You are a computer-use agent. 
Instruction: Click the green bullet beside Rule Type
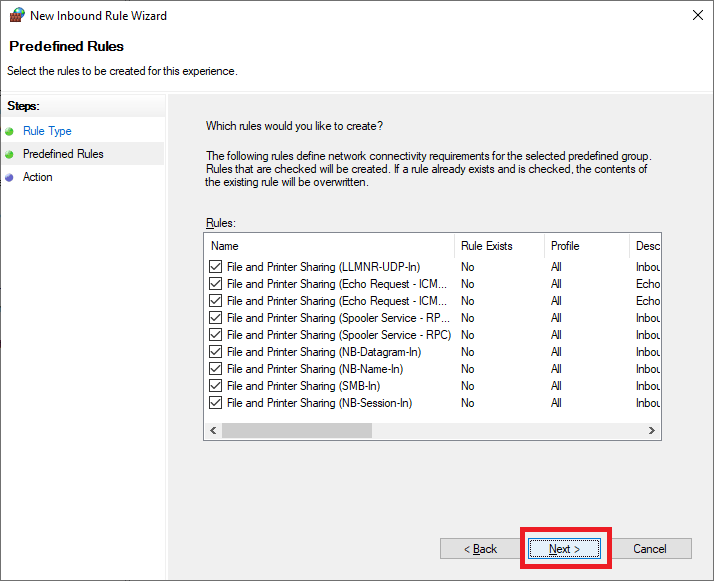click(x=10, y=131)
